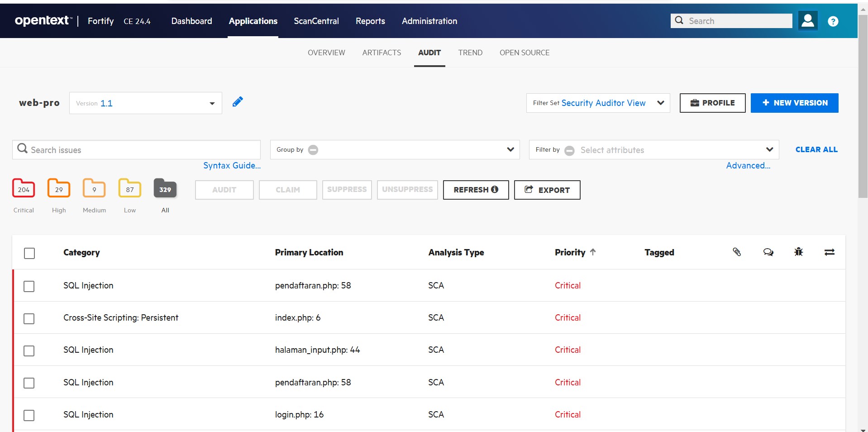The width and height of the screenshot is (868, 432).
Task: Click the bug tracker column icon
Action: 798,252
